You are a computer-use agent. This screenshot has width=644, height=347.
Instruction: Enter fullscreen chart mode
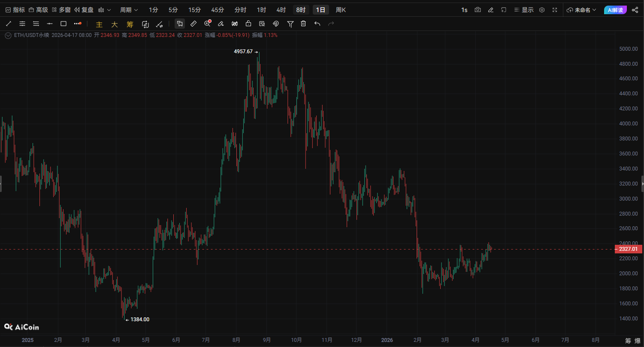[555, 10]
